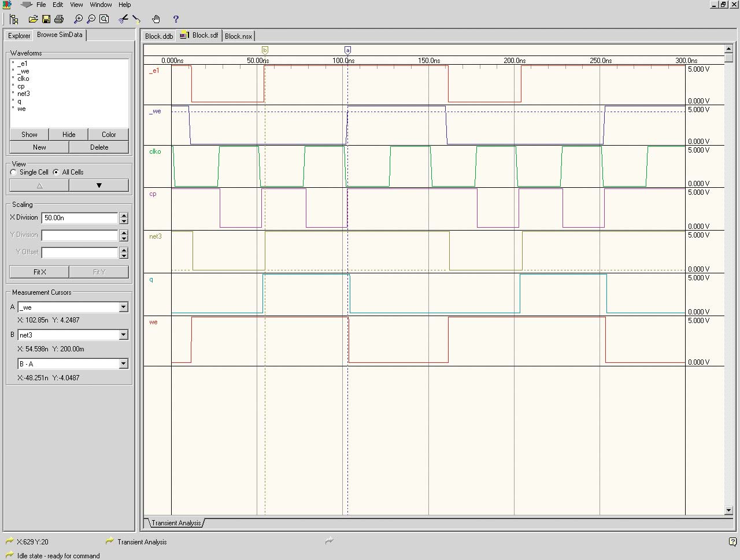Click the X Division input field
Screen dimensions: 740x560
(x=80, y=218)
